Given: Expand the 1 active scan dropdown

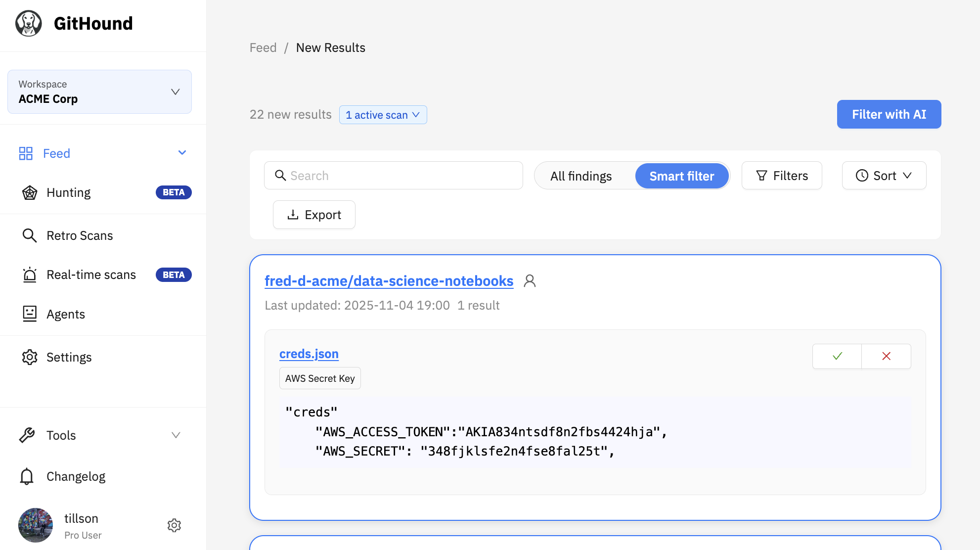Looking at the screenshot, I should (x=383, y=115).
